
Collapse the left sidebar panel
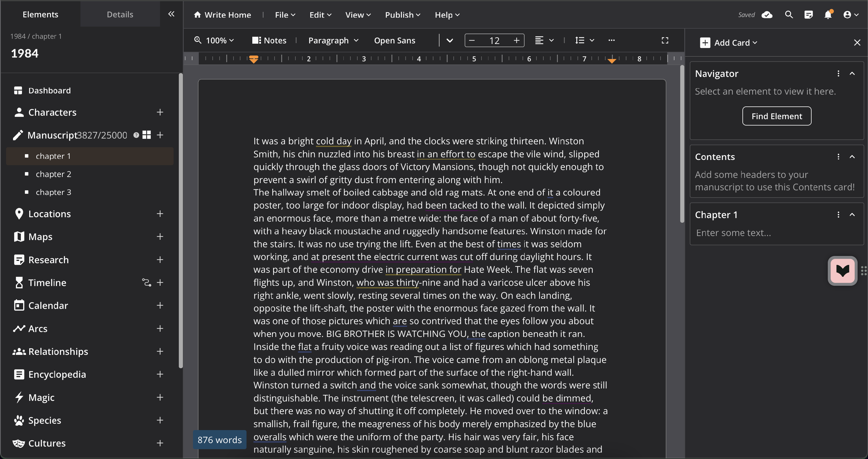tap(171, 14)
